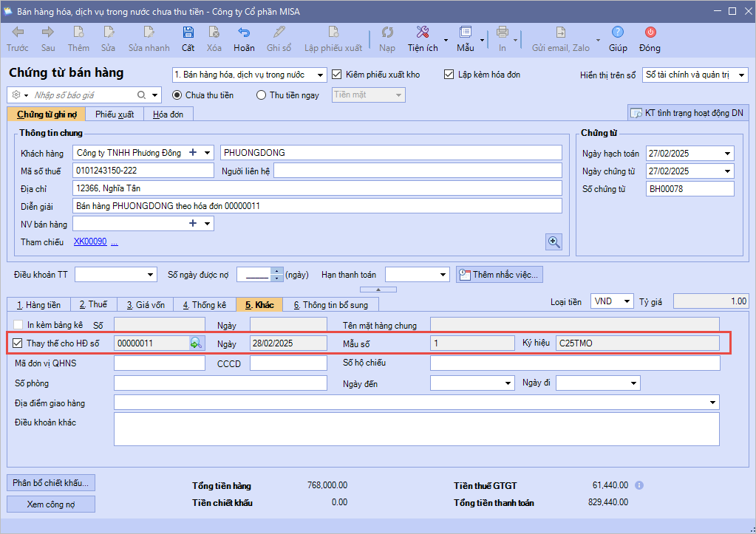Open Hiển thị trên sổ dropdown
The width and height of the screenshot is (756, 534).
(741, 75)
